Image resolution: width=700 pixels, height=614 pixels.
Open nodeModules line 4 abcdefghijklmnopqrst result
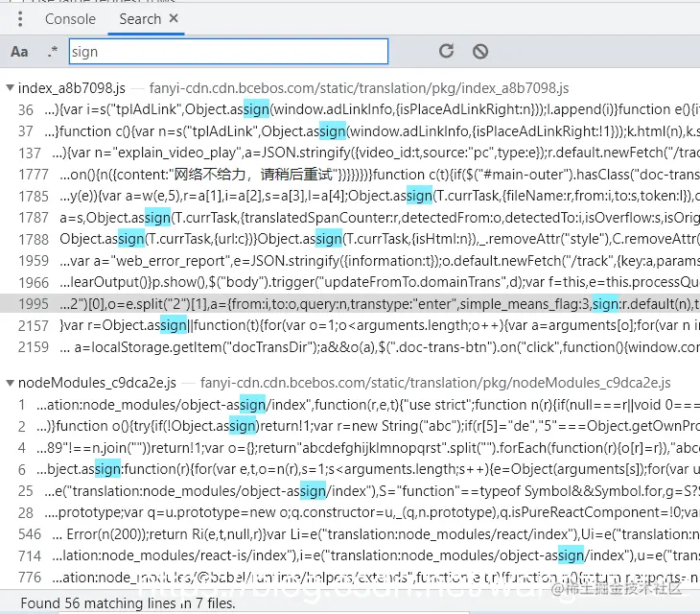tap(350, 448)
